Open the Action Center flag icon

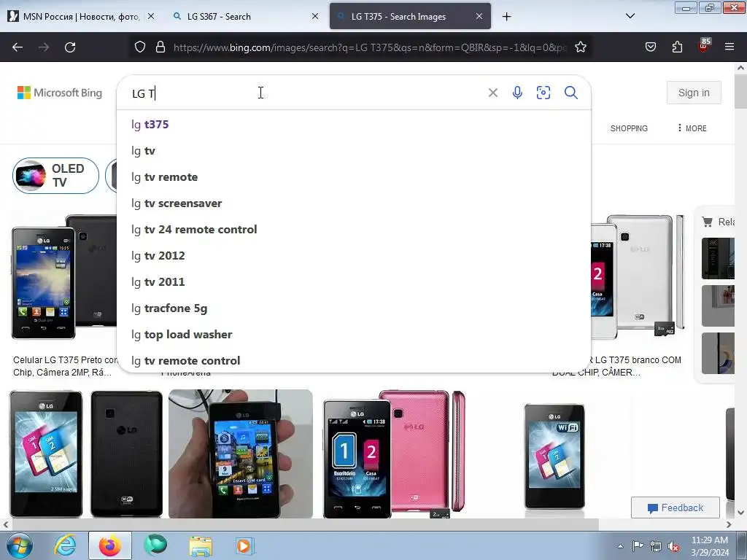click(638, 546)
